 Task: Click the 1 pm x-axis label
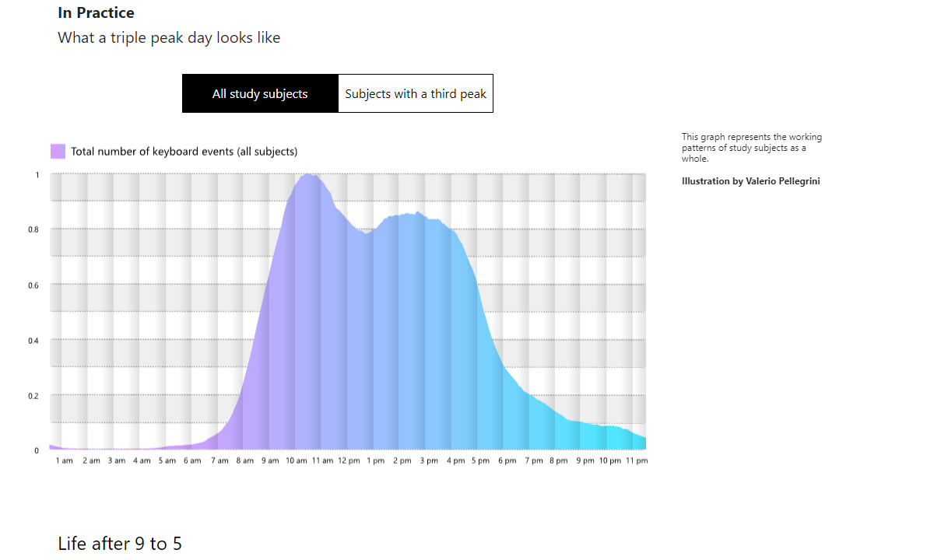[x=375, y=460]
